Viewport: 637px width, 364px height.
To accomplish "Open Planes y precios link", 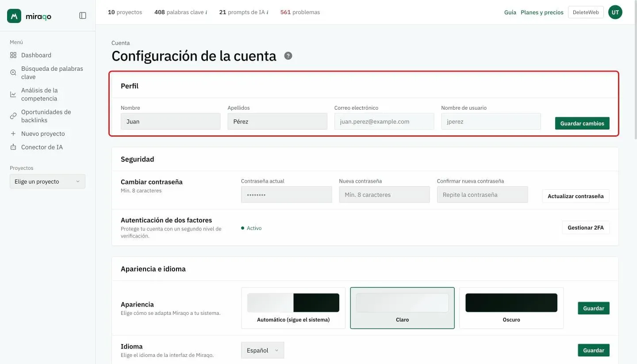I will coord(542,12).
